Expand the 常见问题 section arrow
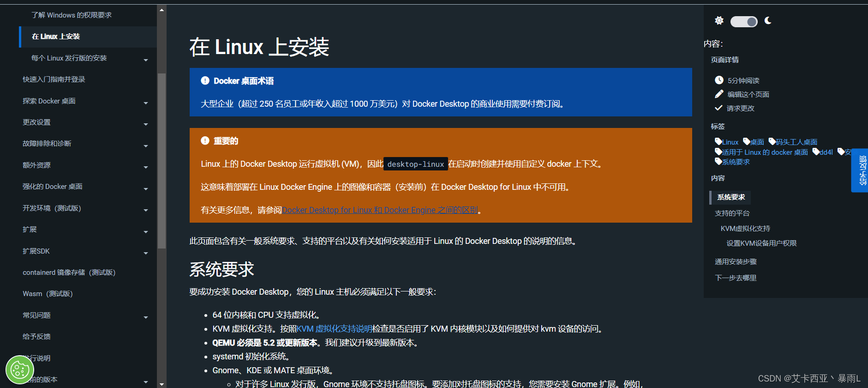This screenshot has width=868, height=388. (x=146, y=317)
